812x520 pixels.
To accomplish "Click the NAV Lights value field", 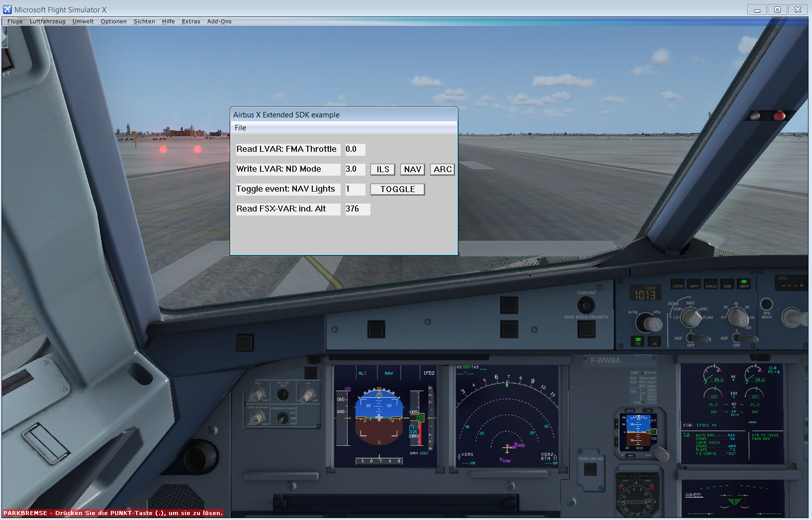I will tap(355, 189).
